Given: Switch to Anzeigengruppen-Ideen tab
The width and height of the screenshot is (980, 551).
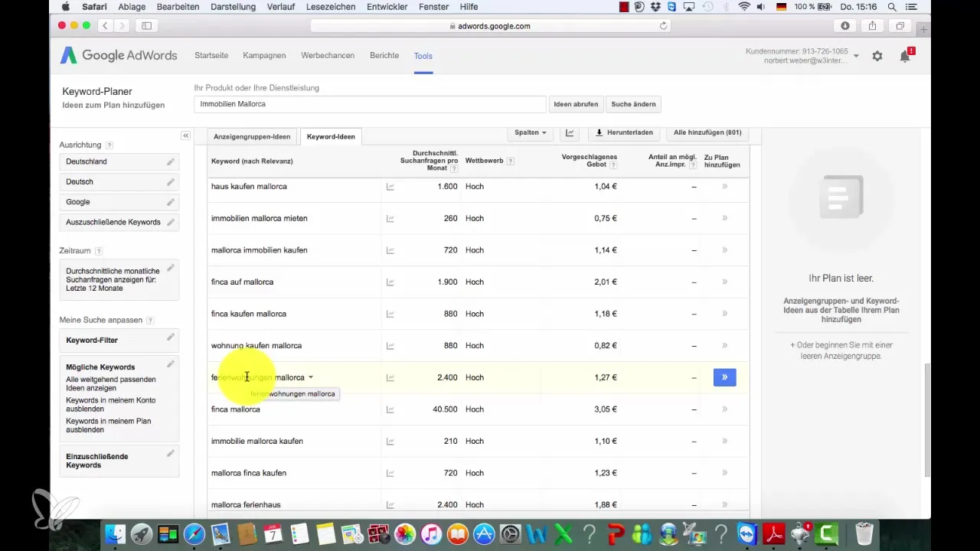Looking at the screenshot, I should 252,137.
